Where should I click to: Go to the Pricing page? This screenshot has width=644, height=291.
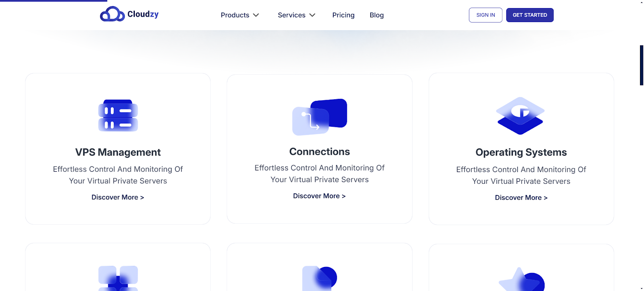click(343, 15)
